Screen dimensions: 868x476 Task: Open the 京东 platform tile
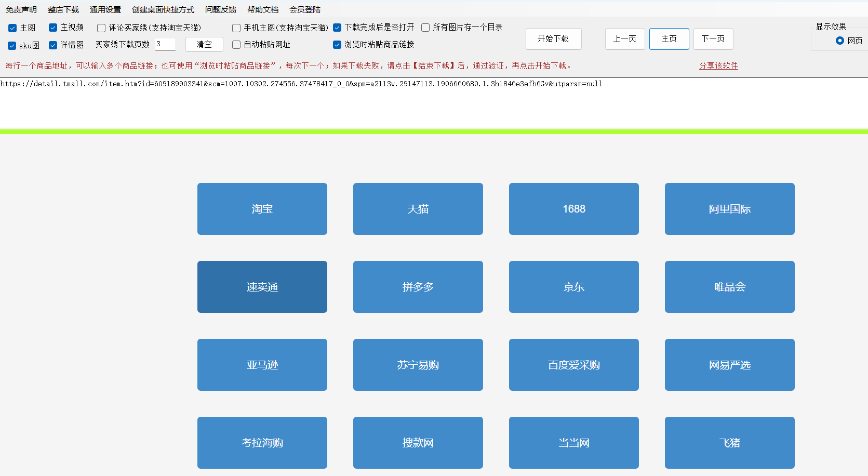point(574,287)
